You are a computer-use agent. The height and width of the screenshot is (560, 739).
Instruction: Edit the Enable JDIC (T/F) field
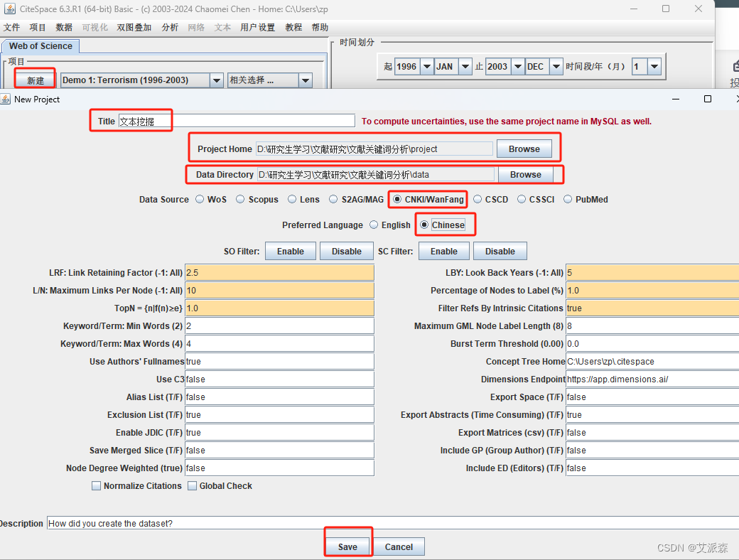click(279, 432)
